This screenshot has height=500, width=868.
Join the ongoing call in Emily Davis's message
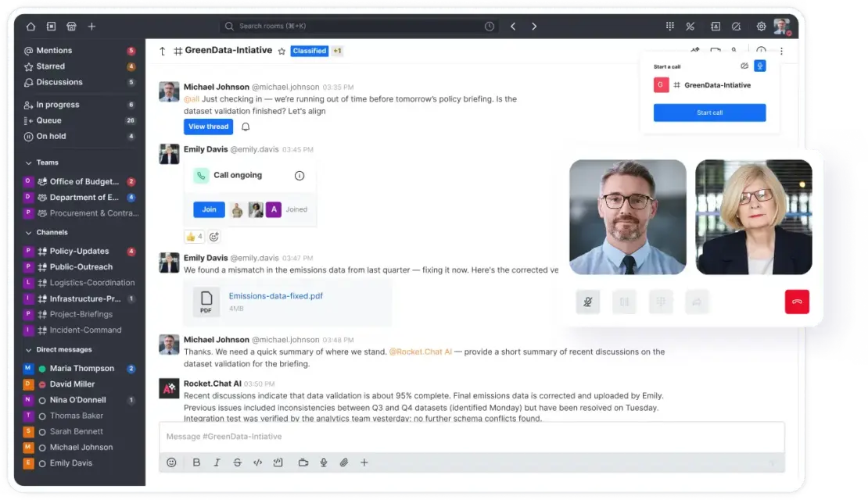click(x=208, y=209)
